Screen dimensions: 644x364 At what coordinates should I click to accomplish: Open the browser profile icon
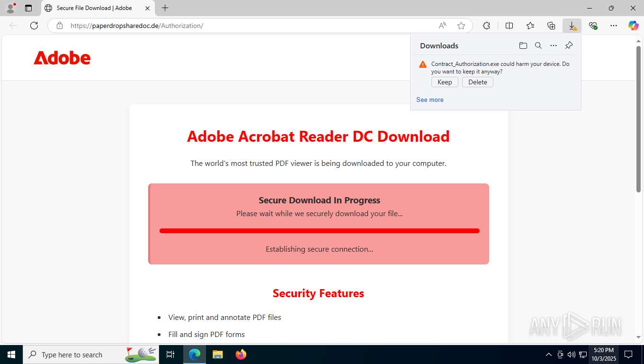click(10, 8)
